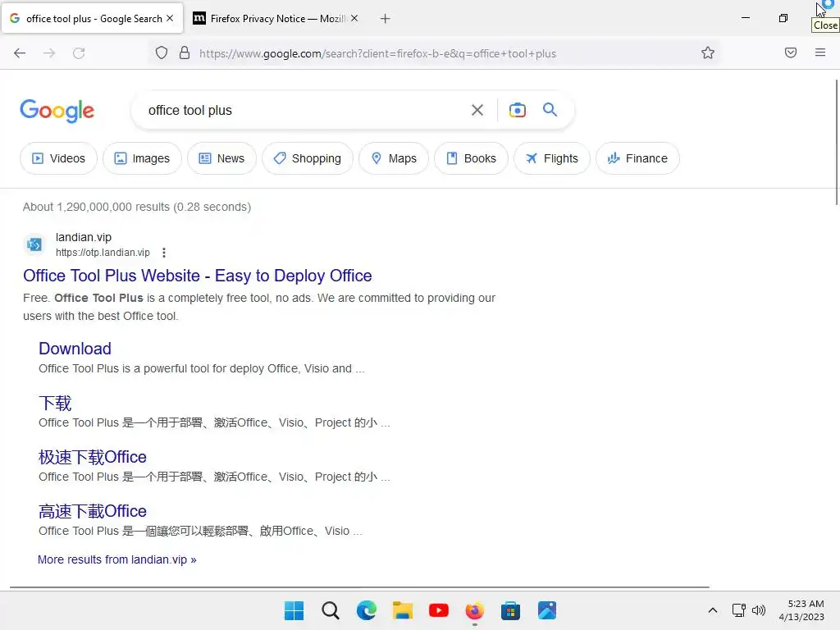Open the Flights filter
This screenshot has height=630, width=840.
point(552,158)
